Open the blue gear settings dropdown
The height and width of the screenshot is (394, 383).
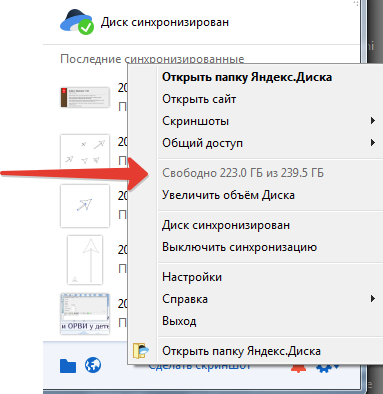[327, 368]
